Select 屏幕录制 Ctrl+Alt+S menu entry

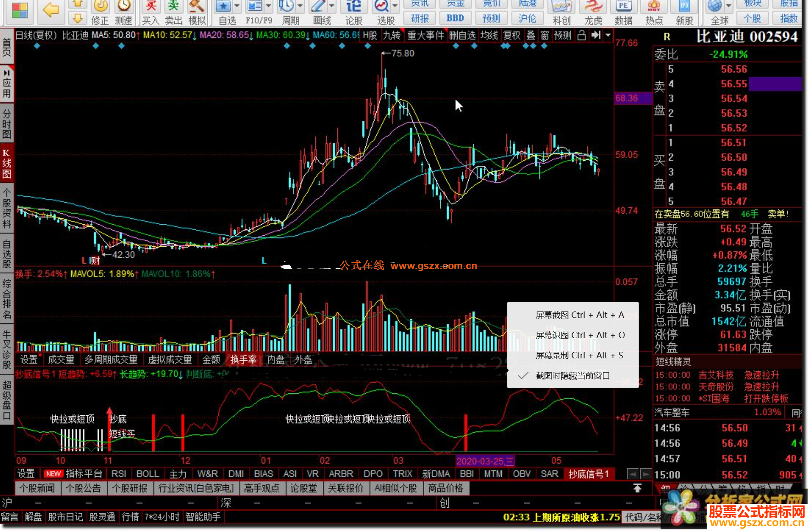pos(573,356)
